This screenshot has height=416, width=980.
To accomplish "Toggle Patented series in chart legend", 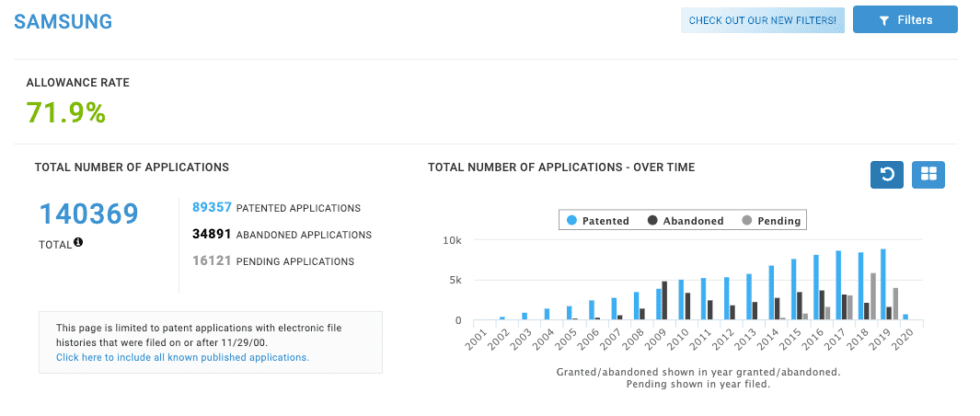I will click(x=598, y=220).
